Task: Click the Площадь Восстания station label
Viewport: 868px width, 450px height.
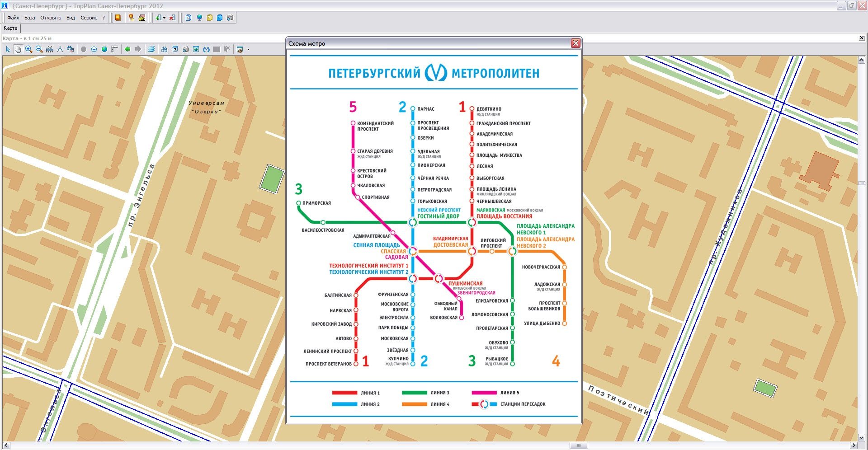Action: click(x=504, y=216)
